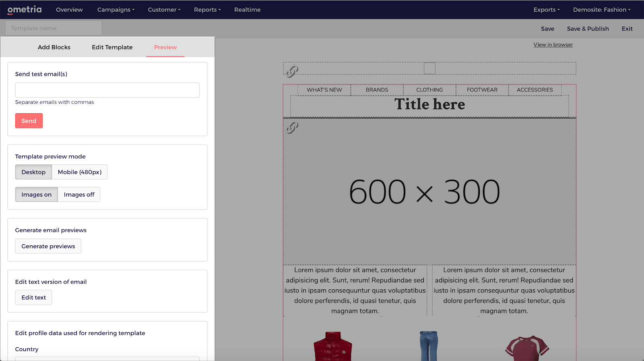Click the right Lorem ipsum text column
The width and height of the screenshot is (644, 361).
[x=504, y=290]
